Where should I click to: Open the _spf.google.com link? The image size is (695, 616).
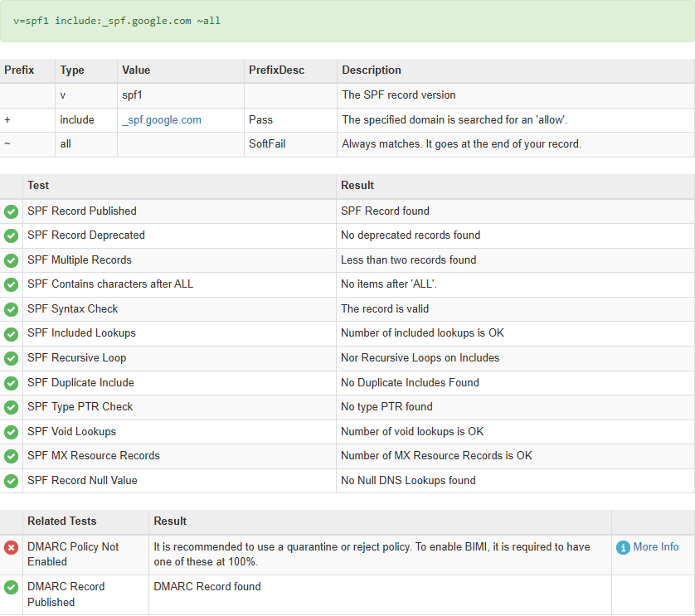point(162,120)
